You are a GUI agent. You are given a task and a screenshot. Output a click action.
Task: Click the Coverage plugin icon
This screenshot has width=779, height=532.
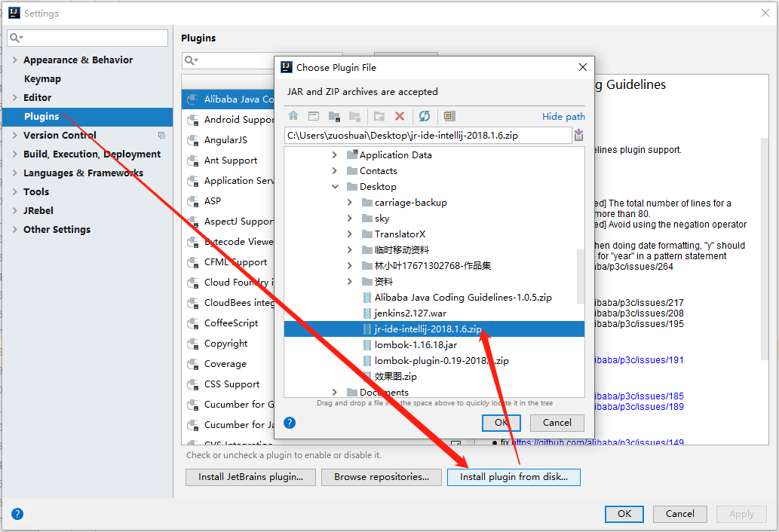(193, 364)
